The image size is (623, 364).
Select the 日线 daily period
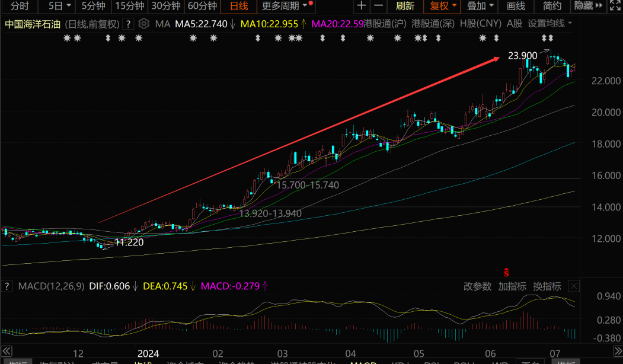239,6
